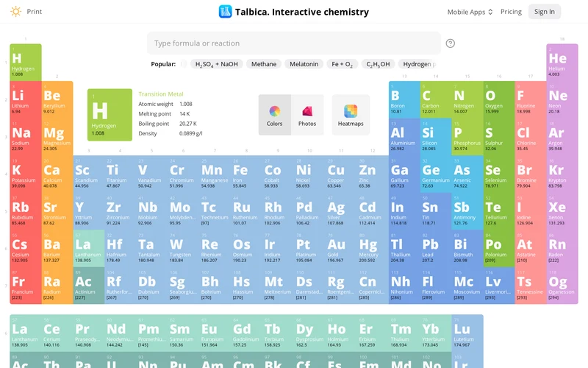This screenshot has width=588, height=368.
Task: Select the Oxygen element tile
Action: click(499, 99)
